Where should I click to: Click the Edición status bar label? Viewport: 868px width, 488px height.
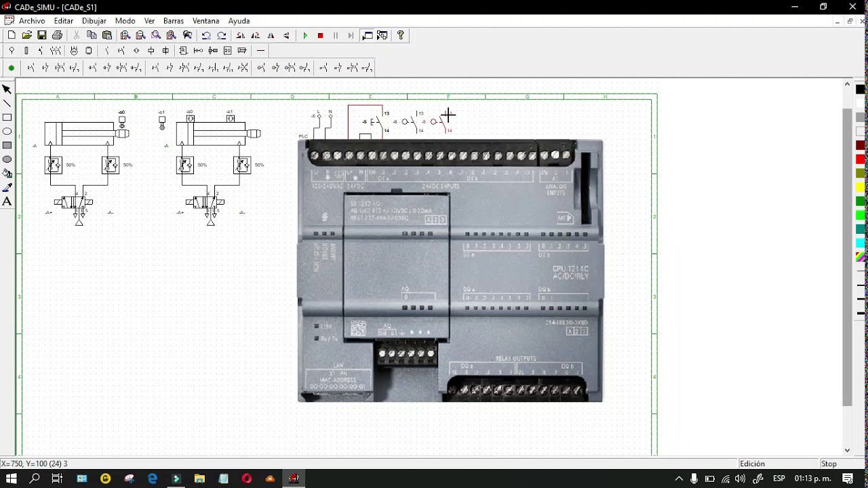(x=752, y=464)
